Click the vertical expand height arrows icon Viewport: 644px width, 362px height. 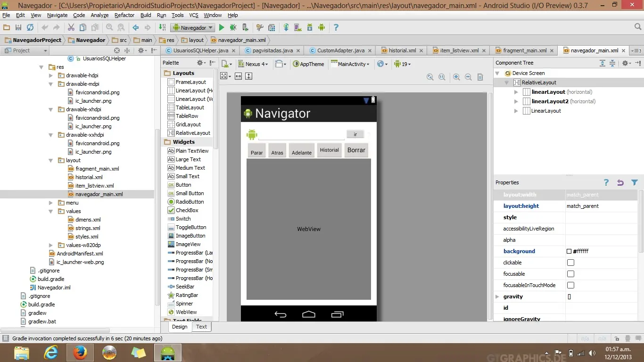pos(249,76)
